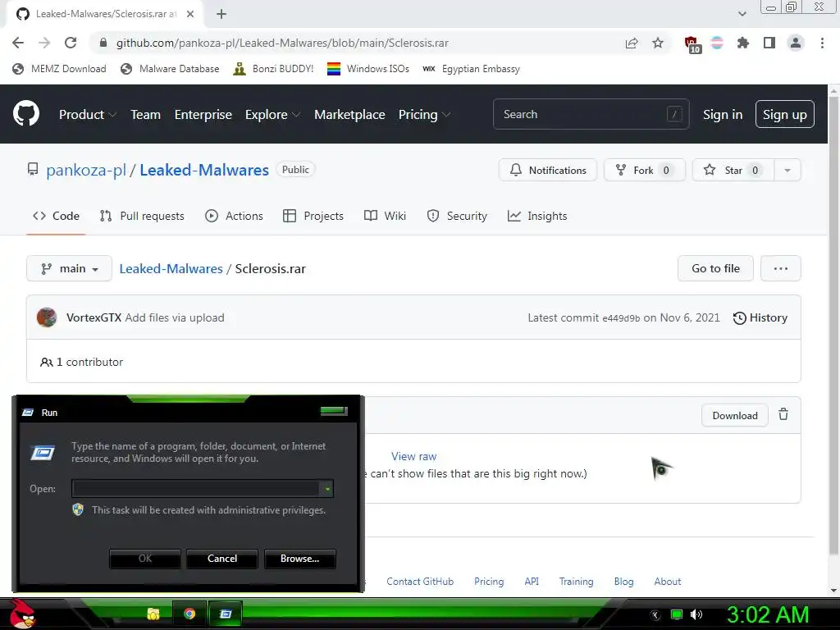Open the red shield extension with badge 10
The height and width of the screenshot is (630, 840).
692,44
